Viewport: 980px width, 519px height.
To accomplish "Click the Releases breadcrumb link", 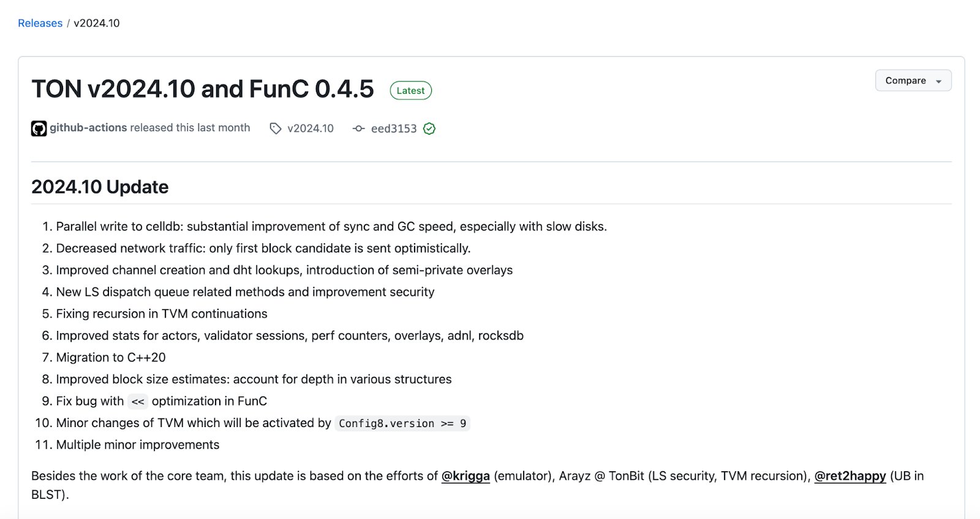I will click(40, 23).
